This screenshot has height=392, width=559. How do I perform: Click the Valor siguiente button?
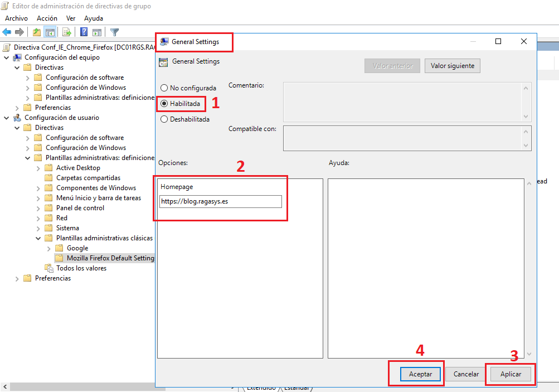[452, 65]
